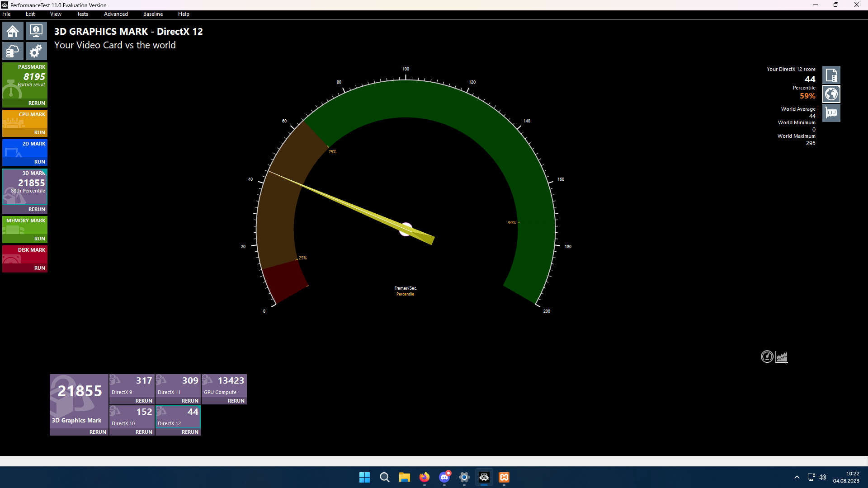Open File Explorer from the taskbar
The width and height of the screenshot is (868, 488).
point(405,477)
